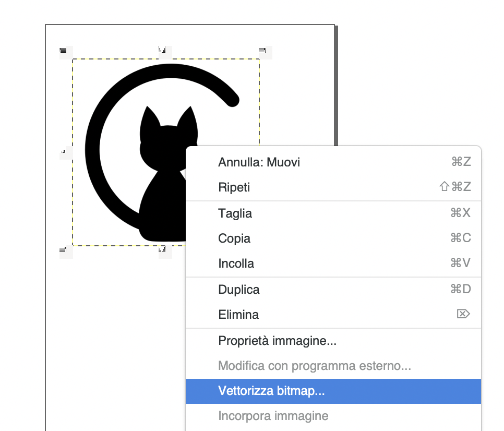Screen dimensions: 504x431
Task: Choose Taglia to cut the image
Action: tap(235, 213)
